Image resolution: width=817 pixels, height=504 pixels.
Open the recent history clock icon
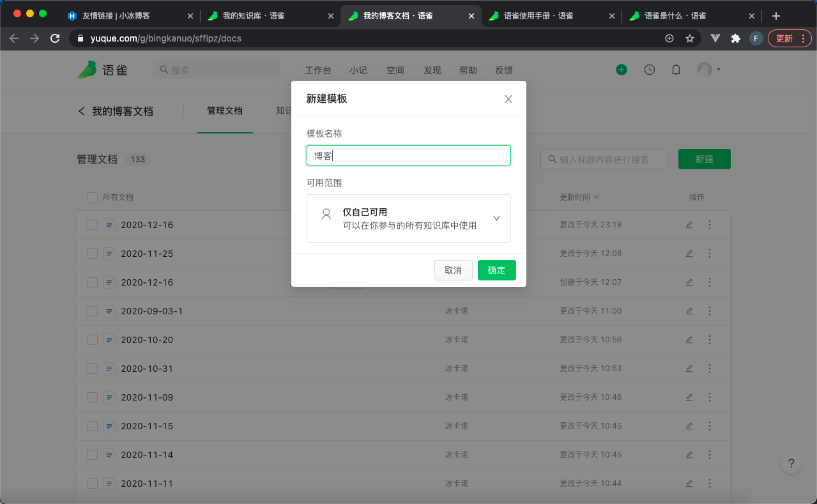coord(650,70)
